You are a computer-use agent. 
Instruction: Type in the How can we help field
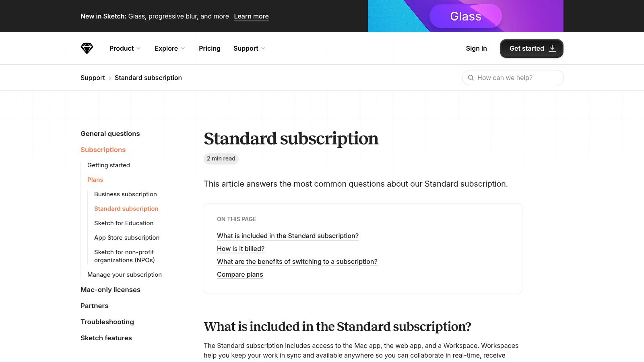517,78
